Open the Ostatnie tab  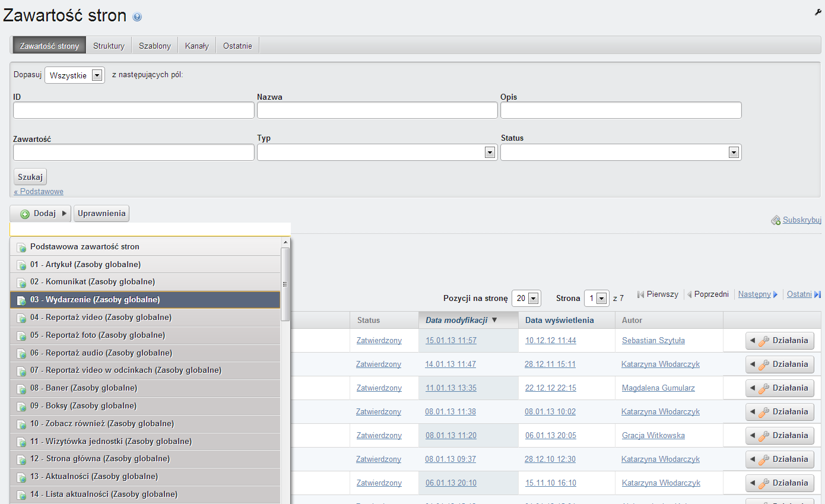coord(237,46)
